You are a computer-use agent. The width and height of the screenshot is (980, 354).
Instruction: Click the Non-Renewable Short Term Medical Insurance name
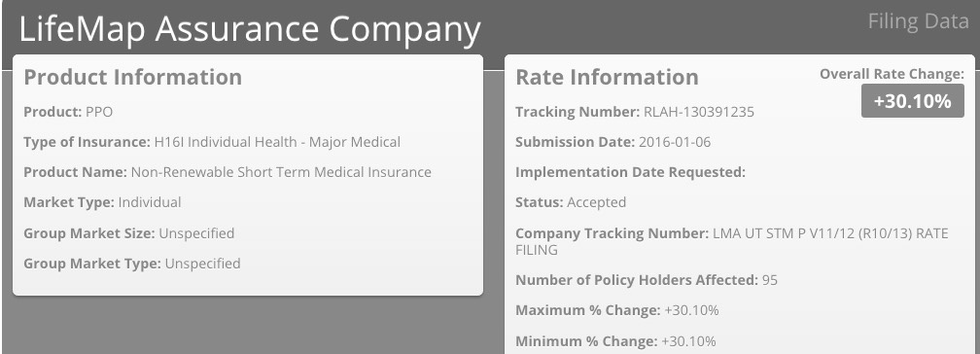point(281,172)
